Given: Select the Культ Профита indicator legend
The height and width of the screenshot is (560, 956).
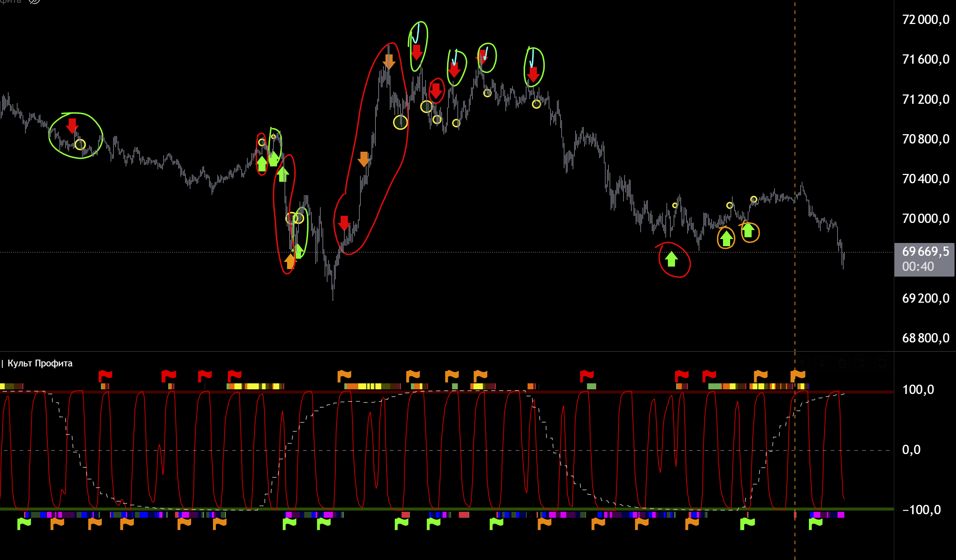Looking at the screenshot, I should coord(40,363).
